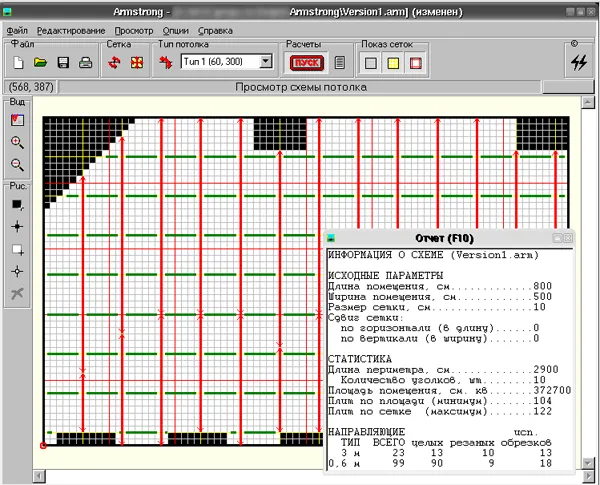The image size is (600, 485).
Task: Click horizontal scrollbar right arrow
Action: tap(588, 477)
